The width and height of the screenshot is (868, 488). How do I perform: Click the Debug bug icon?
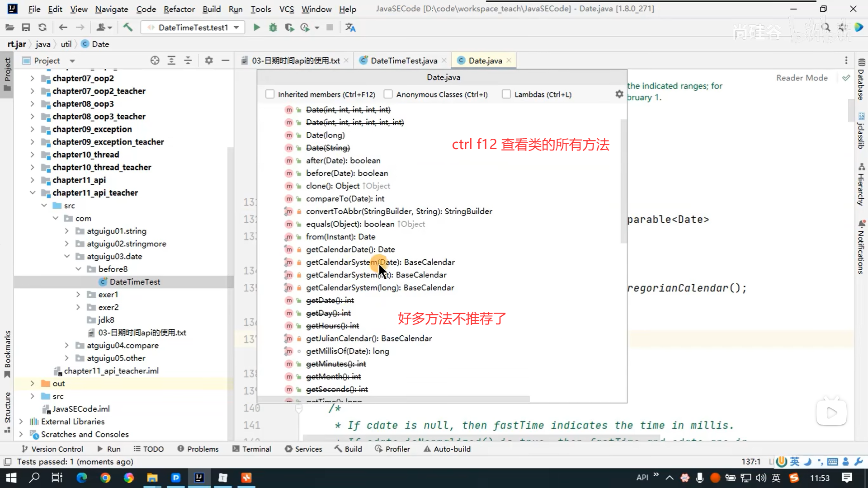(x=273, y=28)
